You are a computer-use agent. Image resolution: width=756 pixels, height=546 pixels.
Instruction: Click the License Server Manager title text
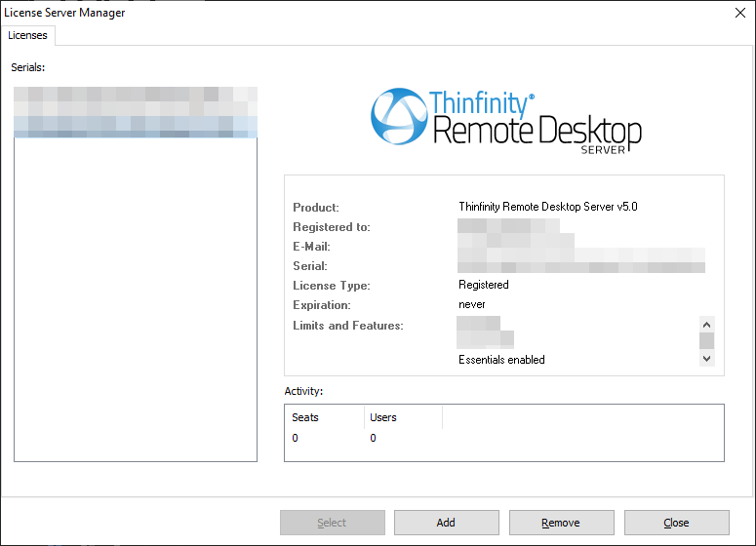pyautogui.click(x=64, y=13)
